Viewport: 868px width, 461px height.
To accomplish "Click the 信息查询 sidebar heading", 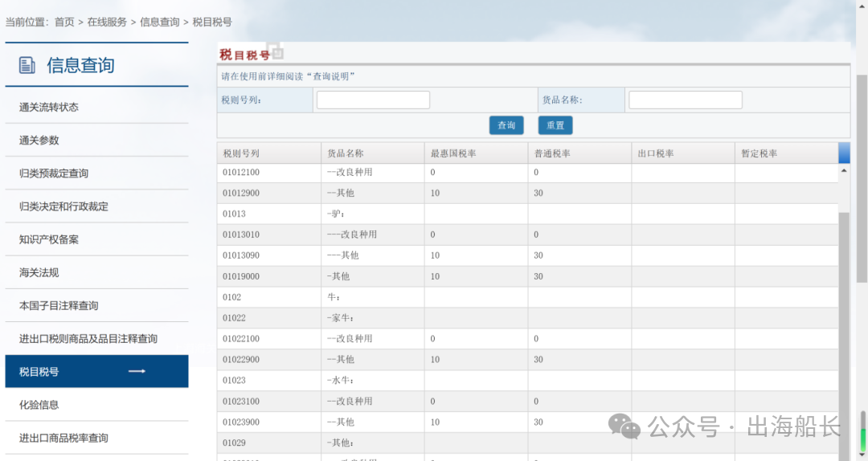I will [81, 65].
